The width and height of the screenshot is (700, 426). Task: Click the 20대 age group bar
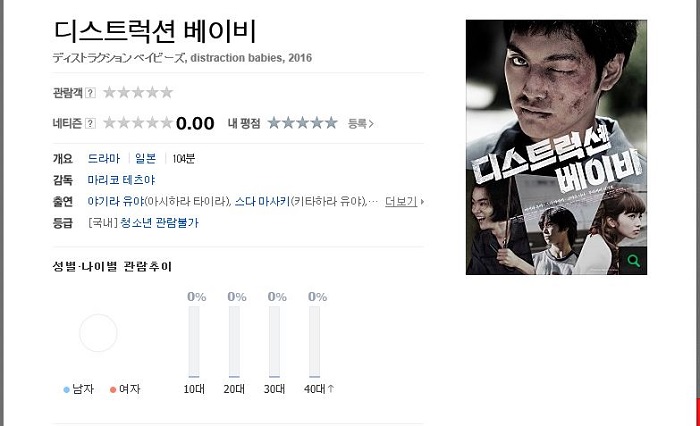click(x=234, y=342)
